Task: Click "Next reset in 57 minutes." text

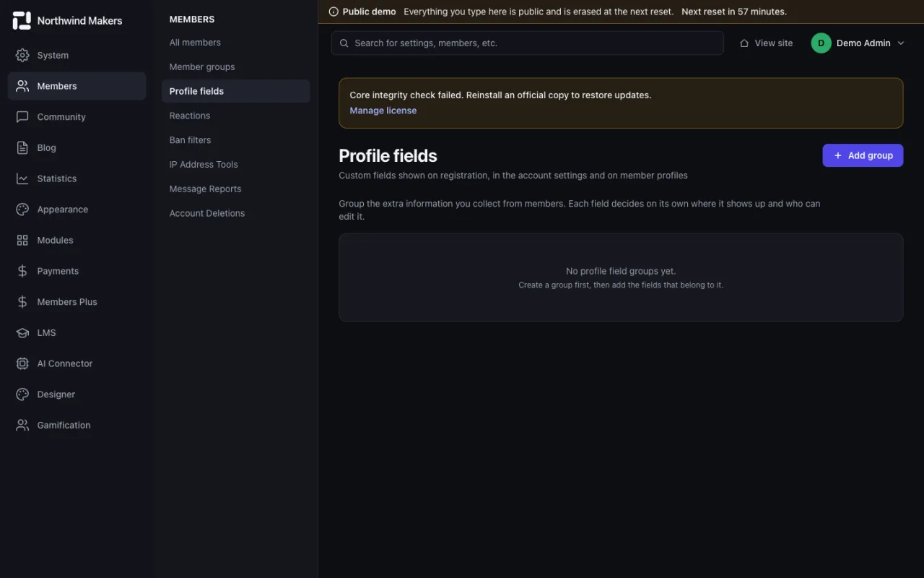Action: 734,12
